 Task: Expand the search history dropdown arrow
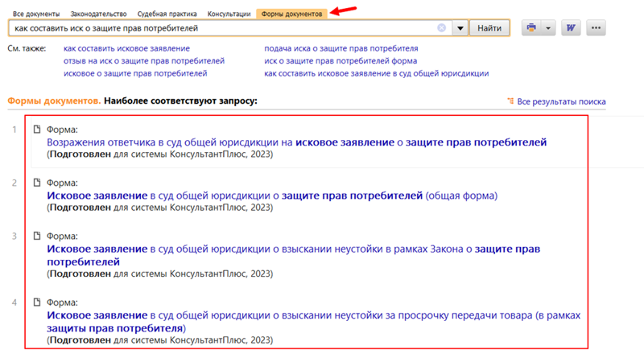(460, 28)
